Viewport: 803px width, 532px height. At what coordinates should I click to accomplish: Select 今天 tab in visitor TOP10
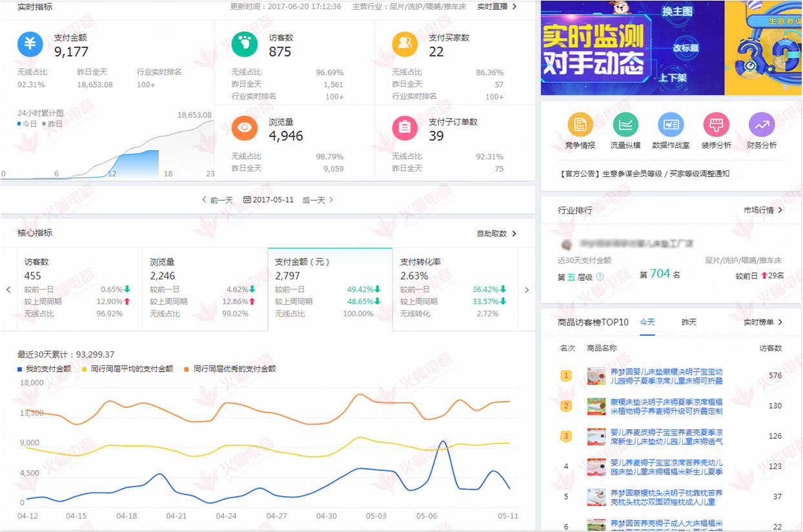647,322
